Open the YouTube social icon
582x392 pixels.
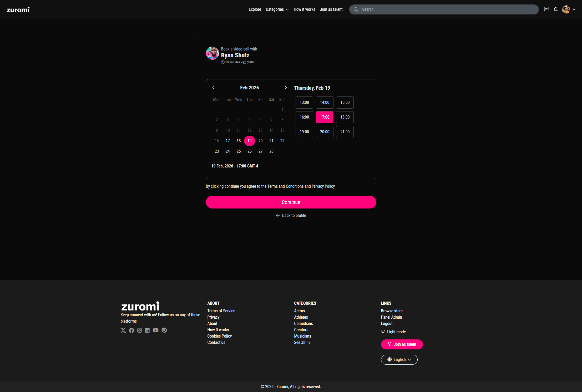[156, 330]
